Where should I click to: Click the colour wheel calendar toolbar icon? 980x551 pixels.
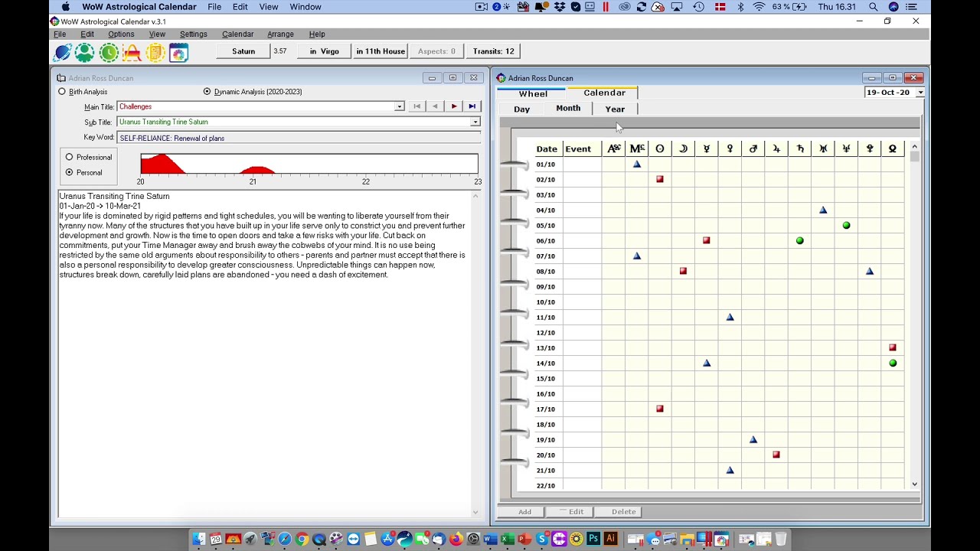178,52
